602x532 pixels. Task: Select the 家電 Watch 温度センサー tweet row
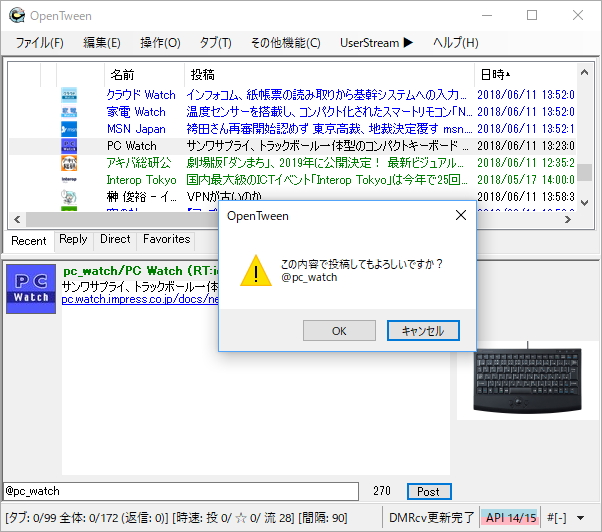tap(292, 112)
